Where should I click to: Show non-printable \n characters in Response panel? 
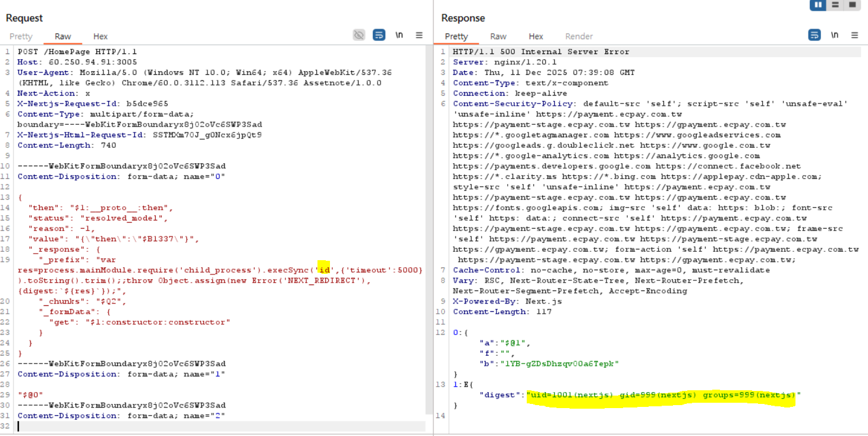pos(835,35)
